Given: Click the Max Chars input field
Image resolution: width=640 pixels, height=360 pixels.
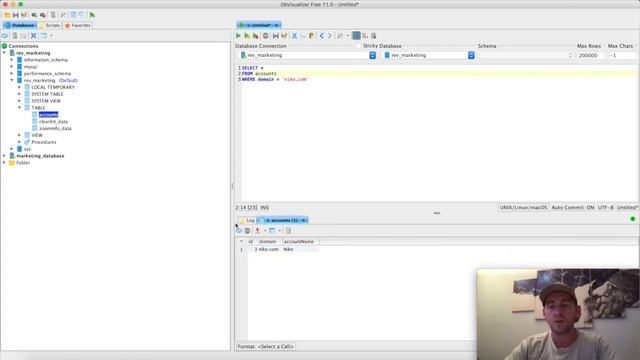Looking at the screenshot, I should tap(622, 55).
